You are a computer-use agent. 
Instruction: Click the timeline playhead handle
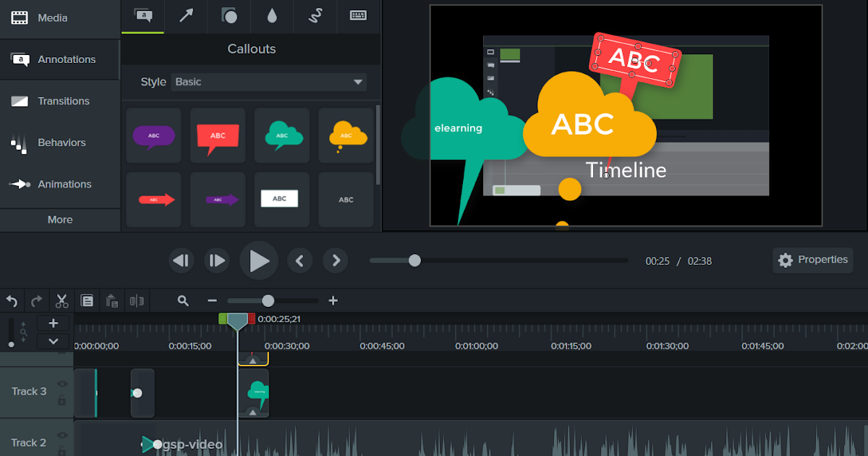pyautogui.click(x=237, y=321)
